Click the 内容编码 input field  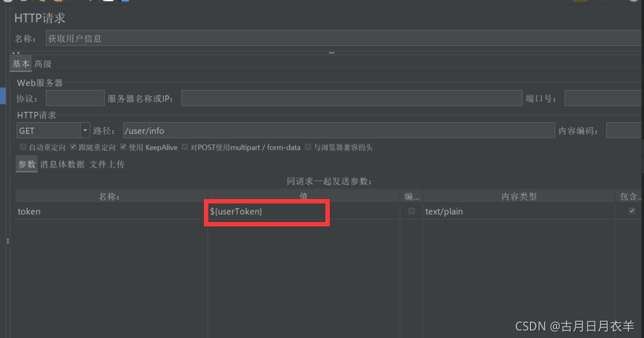click(x=624, y=130)
